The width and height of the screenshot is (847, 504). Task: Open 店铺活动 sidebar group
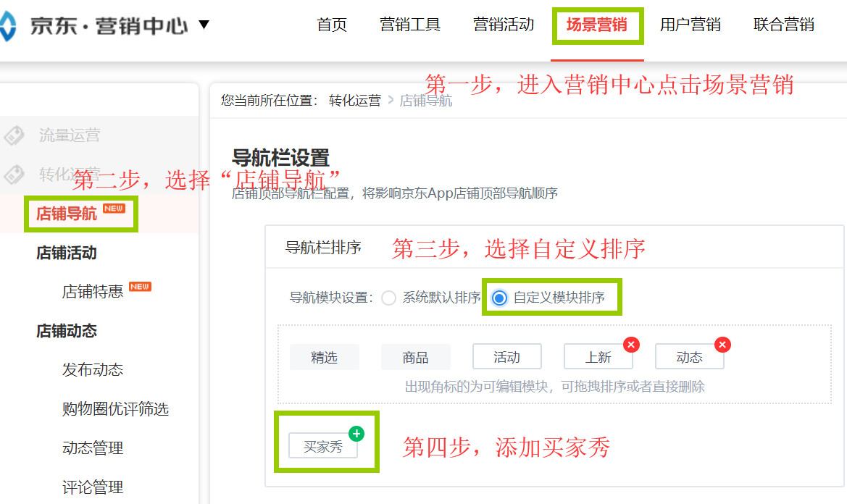pos(67,253)
